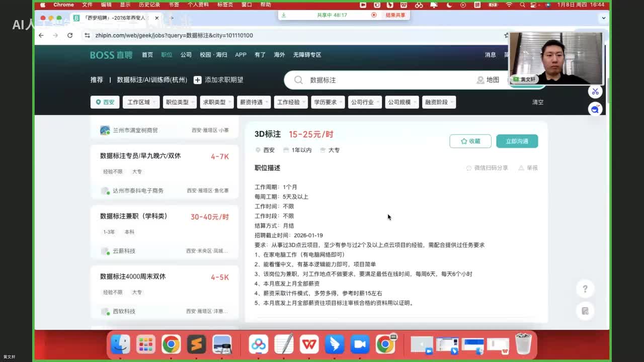Open the 海外 nav item
644x362 pixels.
pos(279,55)
